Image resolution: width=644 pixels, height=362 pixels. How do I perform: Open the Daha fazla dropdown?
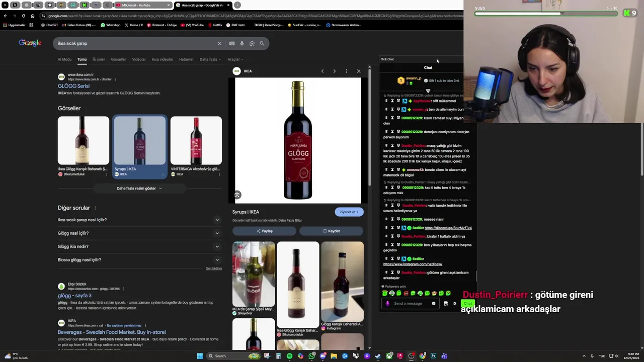pyautogui.click(x=210, y=59)
